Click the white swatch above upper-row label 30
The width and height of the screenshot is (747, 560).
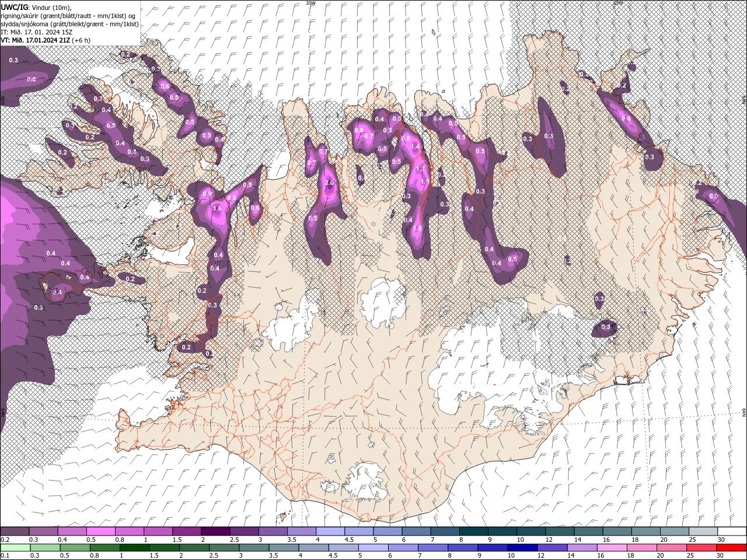point(732,531)
